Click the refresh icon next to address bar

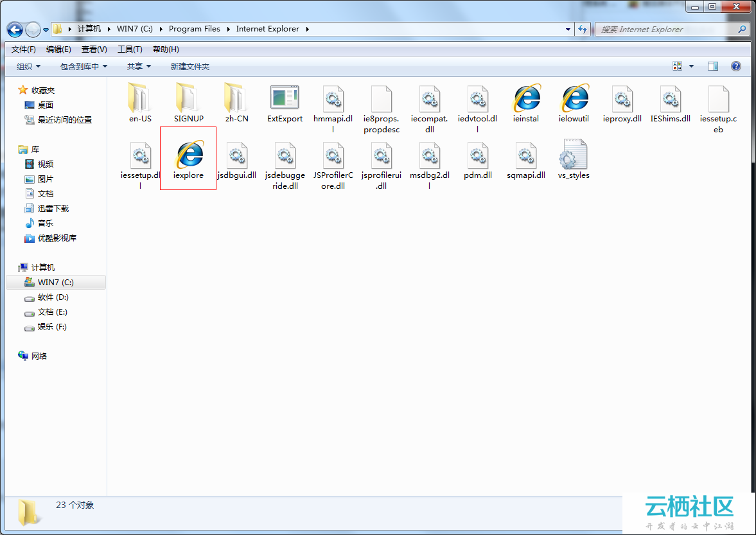click(583, 29)
